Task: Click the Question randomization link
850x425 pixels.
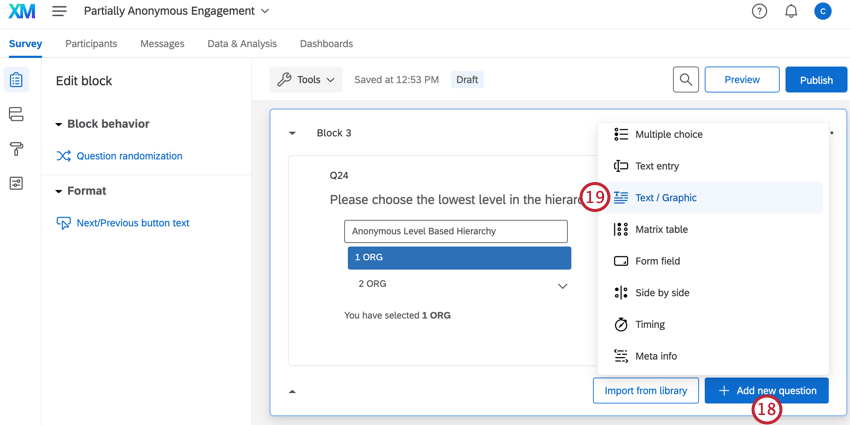Action: (x=129, y=156)
